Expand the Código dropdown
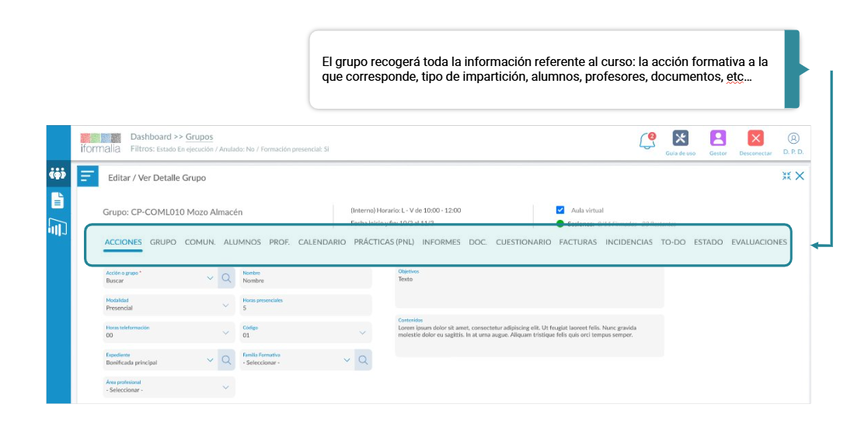Image resolution: width=868 pixels, height=439 pixels. point(363,333)
